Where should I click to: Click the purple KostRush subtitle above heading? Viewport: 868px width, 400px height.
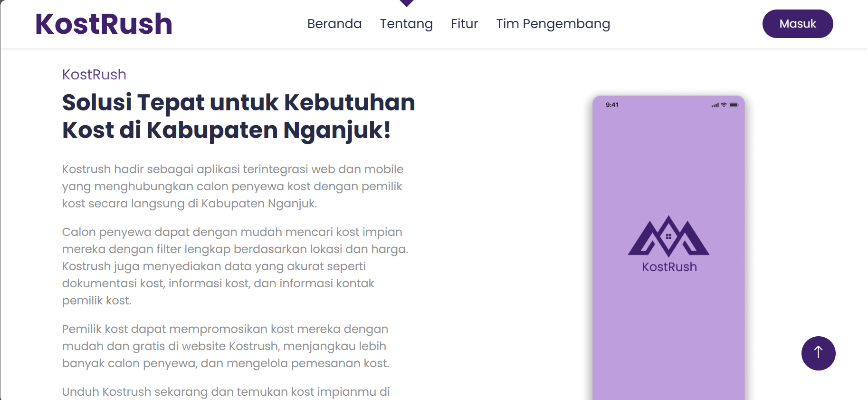tap(94, 75)
